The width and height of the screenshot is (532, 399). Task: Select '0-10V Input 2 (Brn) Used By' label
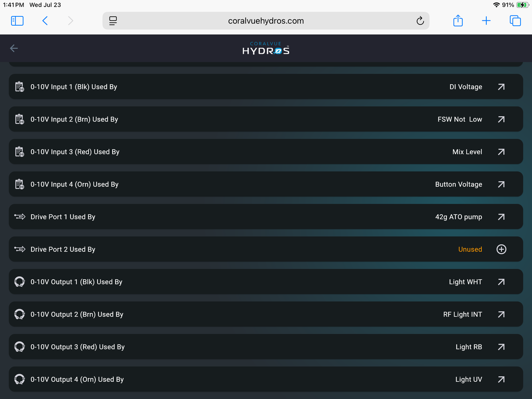pos(74,119)
